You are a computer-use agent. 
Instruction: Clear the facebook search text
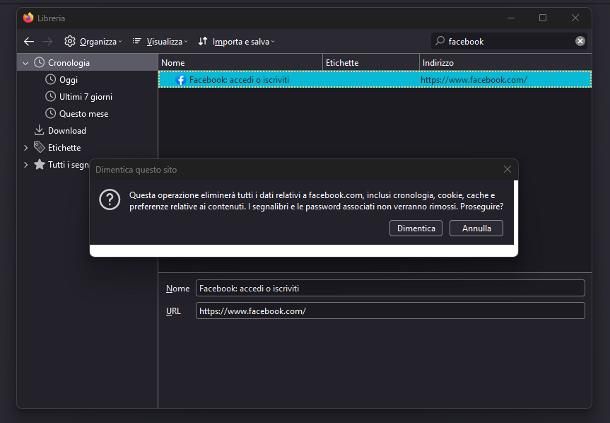coord(580,41)
